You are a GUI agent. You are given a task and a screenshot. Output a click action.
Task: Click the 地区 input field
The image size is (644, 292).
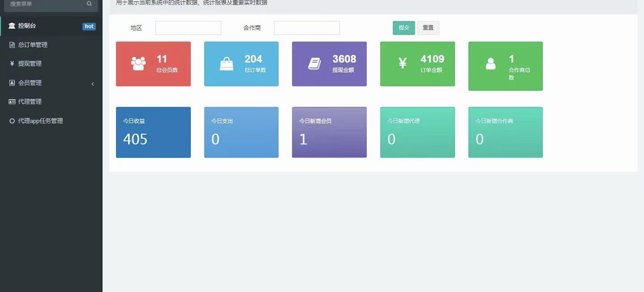(x=188, y=28)
